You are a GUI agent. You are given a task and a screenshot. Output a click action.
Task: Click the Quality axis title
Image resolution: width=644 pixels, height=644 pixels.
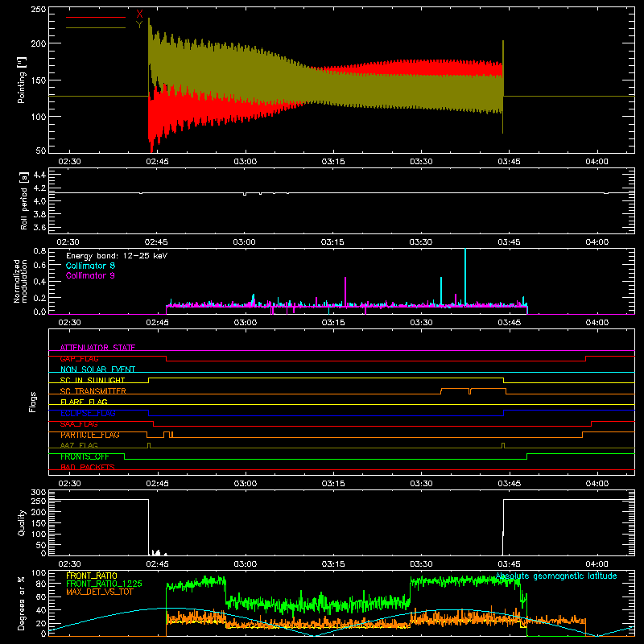(22, 522)
